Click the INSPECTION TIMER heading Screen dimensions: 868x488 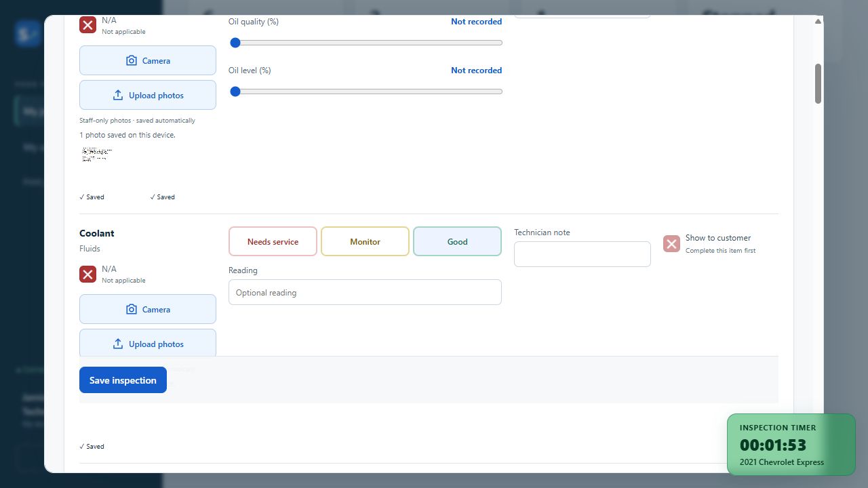778,428
